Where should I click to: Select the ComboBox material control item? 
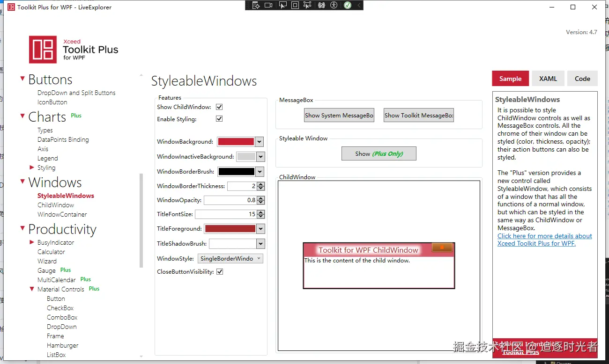click(x=62, y=317)
